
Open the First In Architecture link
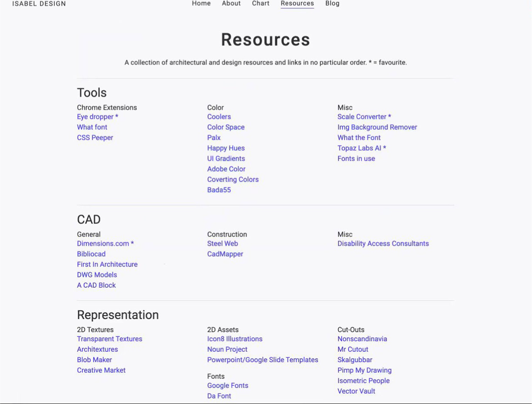(x=107, y=264)
